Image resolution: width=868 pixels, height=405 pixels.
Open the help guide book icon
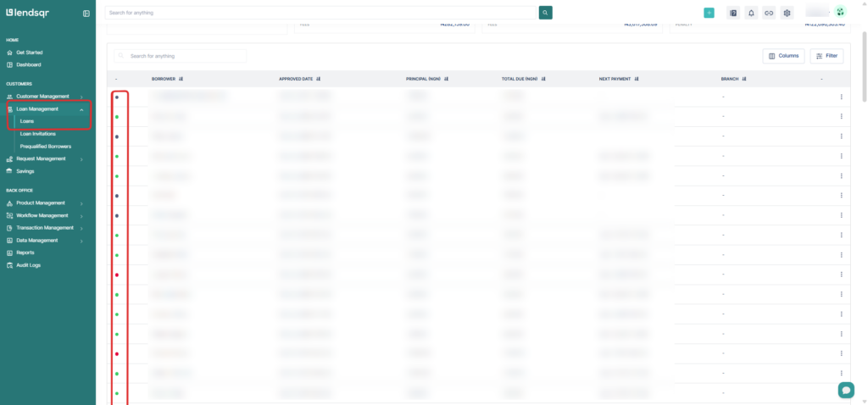[x=733, y=13]
